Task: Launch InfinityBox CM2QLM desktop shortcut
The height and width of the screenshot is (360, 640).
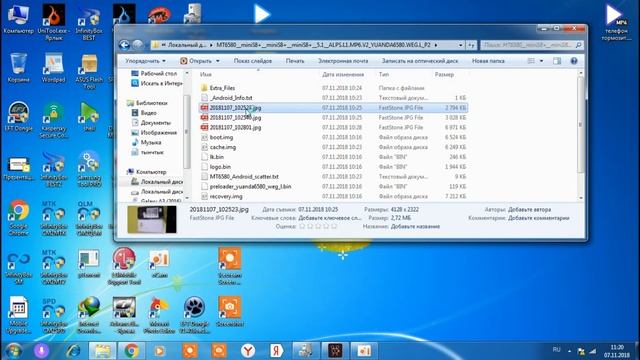Action: [89, 218]
